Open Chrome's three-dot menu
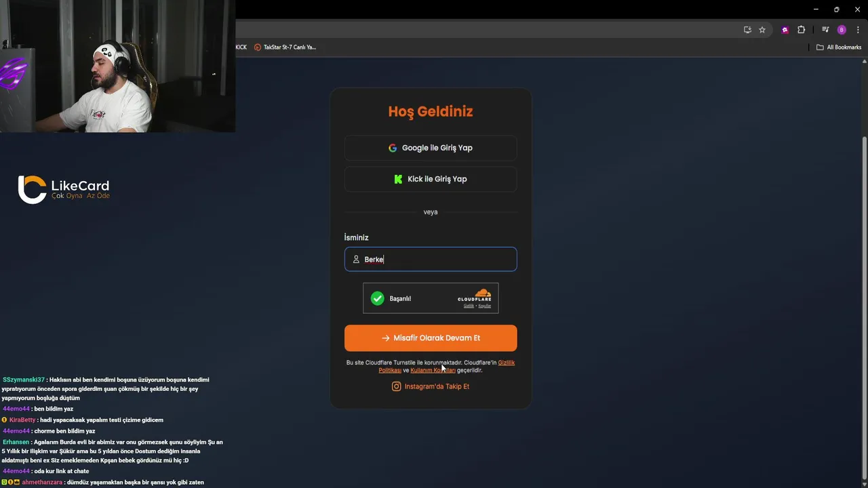The width and height of the screenshot is (868, 488). tap(858, 30)
